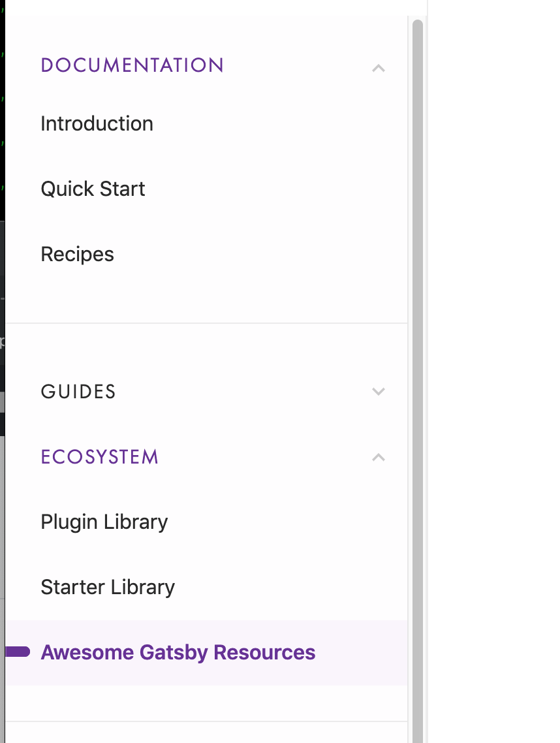Open the Starter Library
This screenshot has height=743, width=560.
108,587
